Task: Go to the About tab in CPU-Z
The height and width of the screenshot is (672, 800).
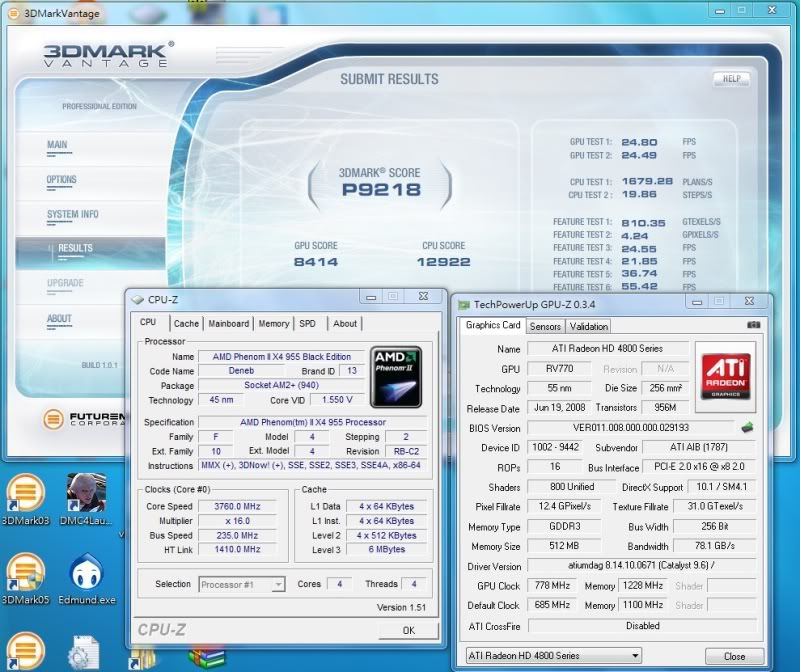Action: coord(345,323)
